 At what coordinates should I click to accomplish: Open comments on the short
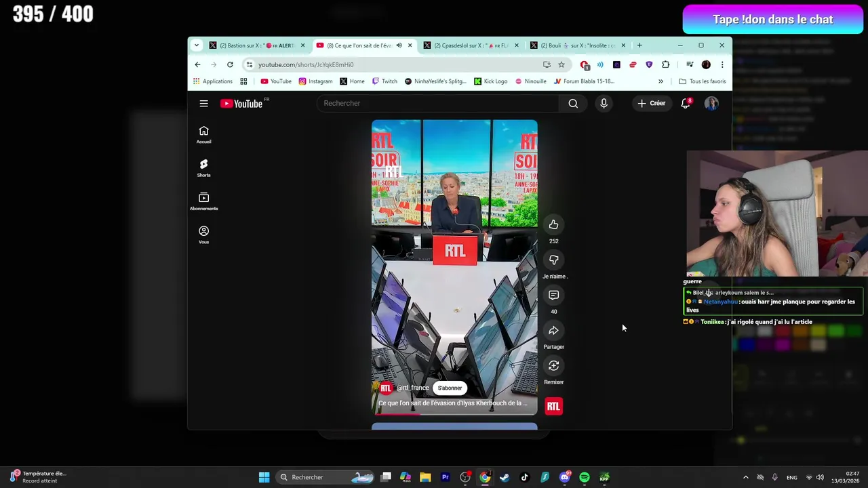coord(553,295)
